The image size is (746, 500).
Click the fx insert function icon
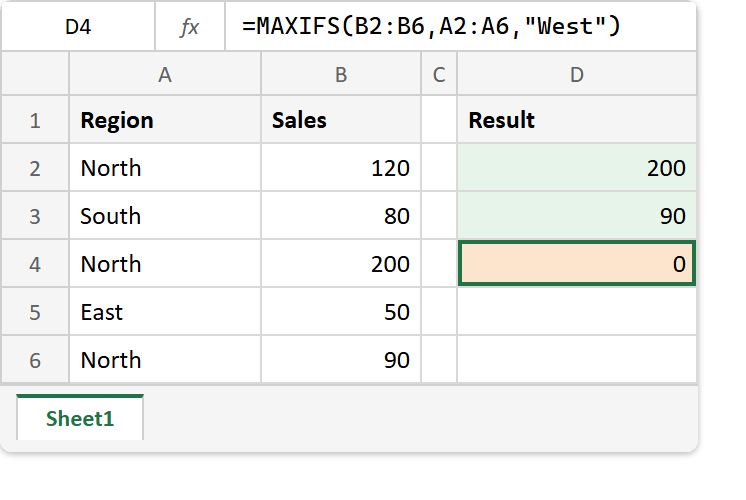coord(190,27)
